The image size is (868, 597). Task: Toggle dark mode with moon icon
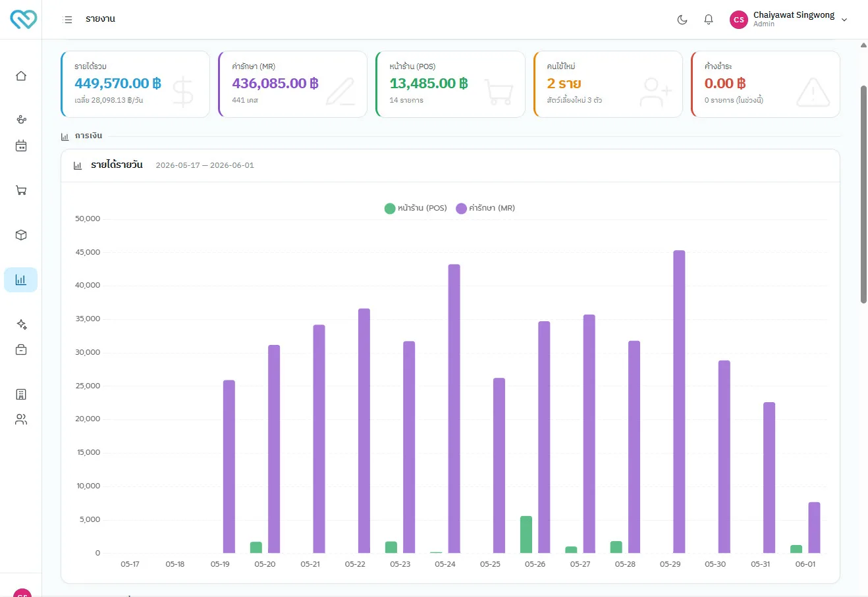682,20
